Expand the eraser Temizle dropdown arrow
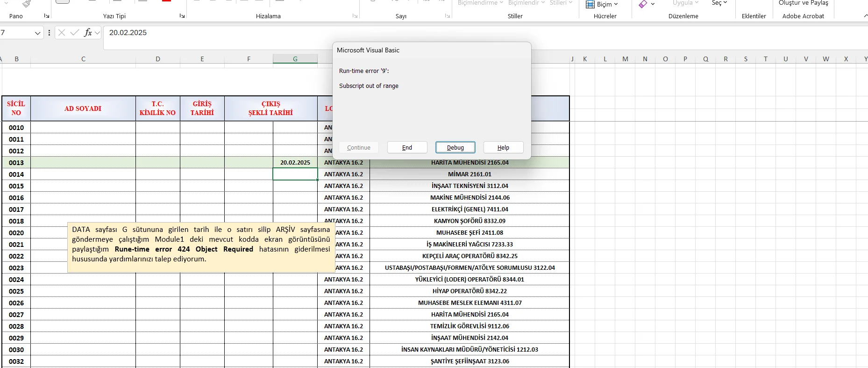 coord(652,4)
